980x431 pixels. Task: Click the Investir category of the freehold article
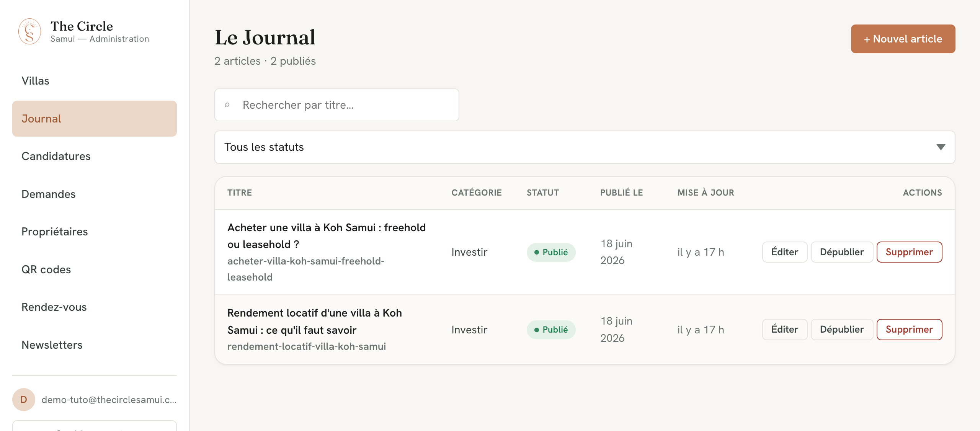coord(469,252)
